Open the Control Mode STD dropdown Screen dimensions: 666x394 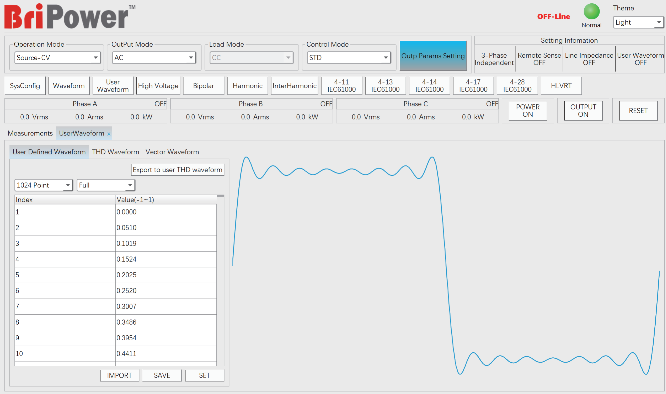click(349, 57)
